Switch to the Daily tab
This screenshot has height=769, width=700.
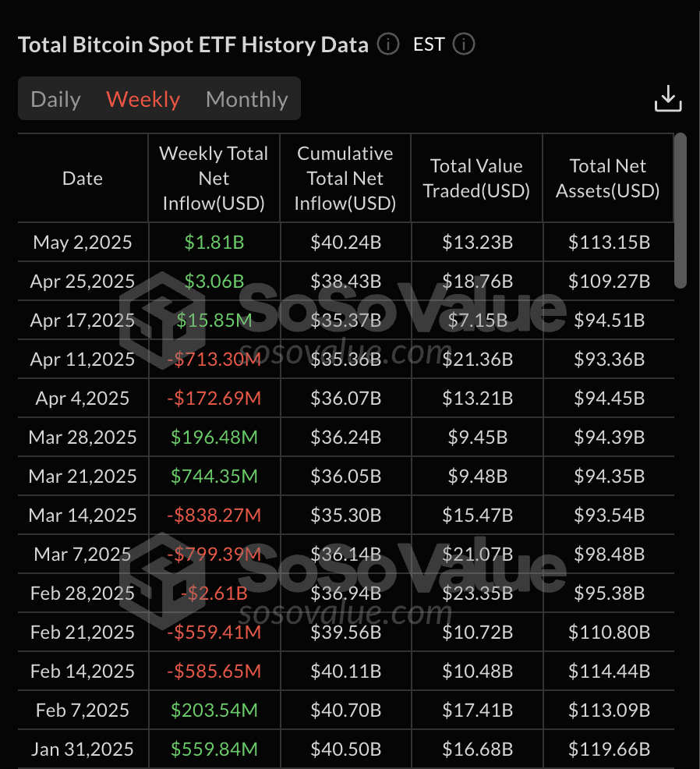point(55,100)
